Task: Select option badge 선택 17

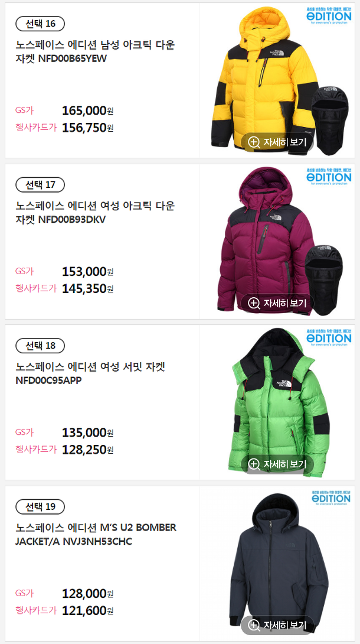Action: 40,185
